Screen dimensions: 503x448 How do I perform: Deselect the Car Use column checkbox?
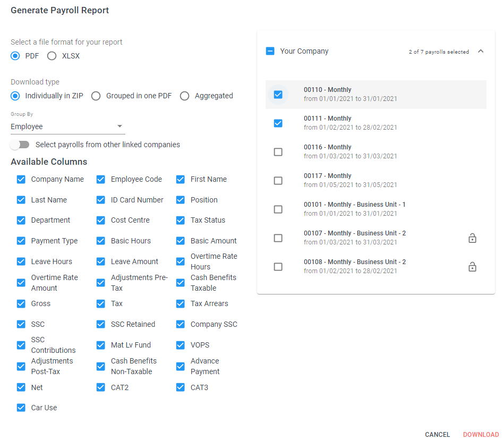pyautogui.click(x=21, y=408)
